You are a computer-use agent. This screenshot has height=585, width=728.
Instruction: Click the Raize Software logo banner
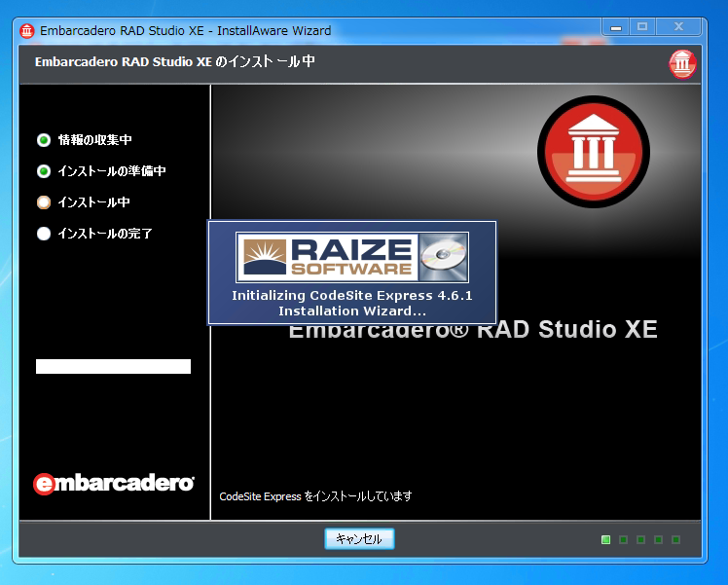352,257
